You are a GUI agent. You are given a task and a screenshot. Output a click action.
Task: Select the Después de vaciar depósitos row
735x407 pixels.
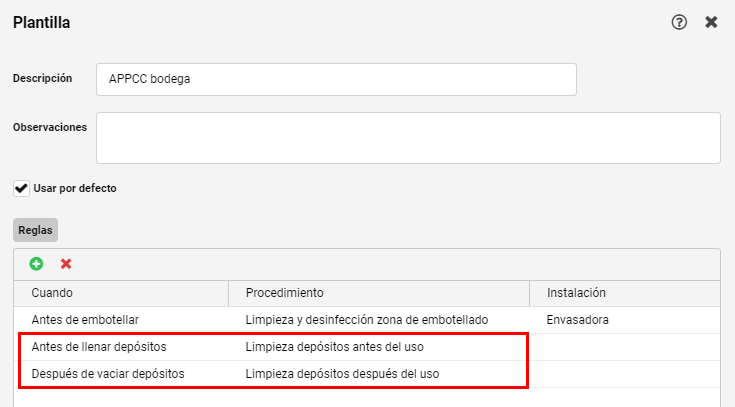pyautogui.click(x=367, y=374)
